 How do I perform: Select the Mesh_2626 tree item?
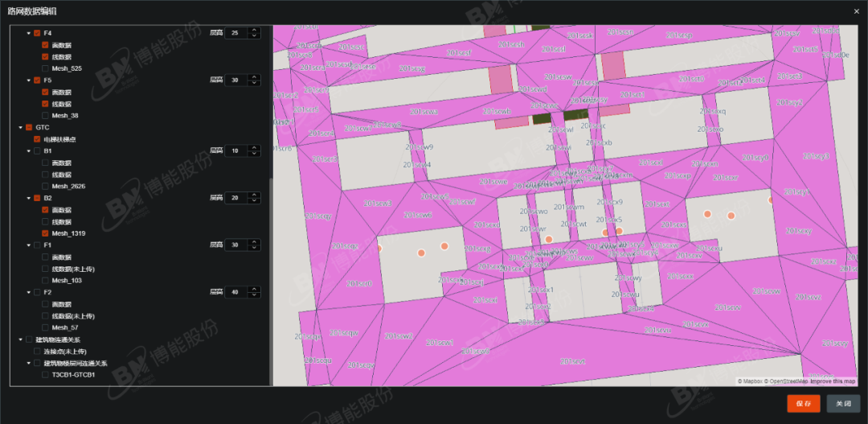tap(68, 187)
